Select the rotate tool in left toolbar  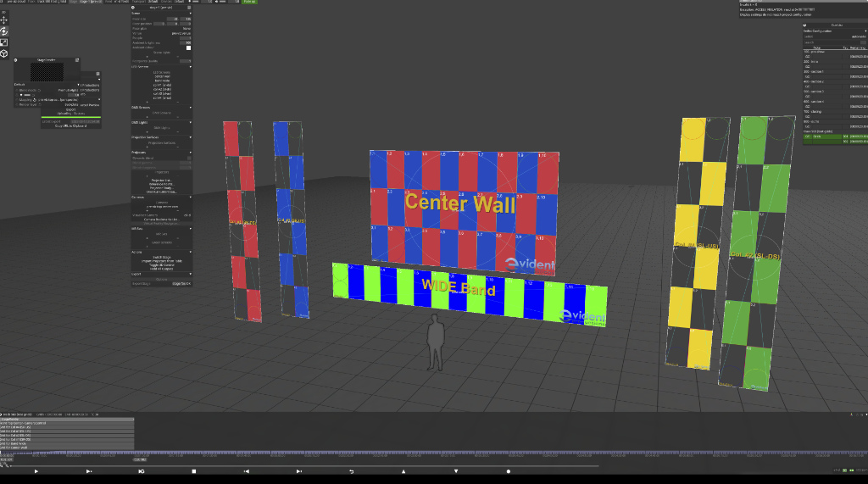[4, 31]
